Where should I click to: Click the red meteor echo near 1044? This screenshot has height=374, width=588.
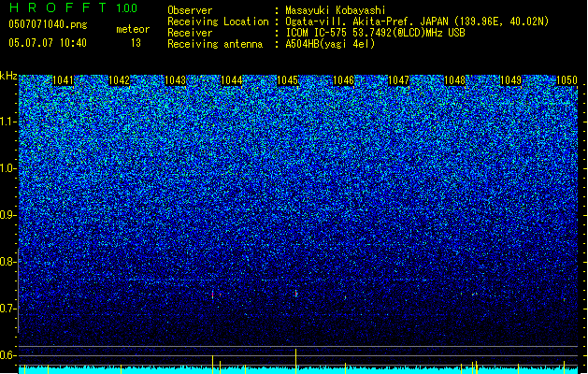(x=212, y=295)
